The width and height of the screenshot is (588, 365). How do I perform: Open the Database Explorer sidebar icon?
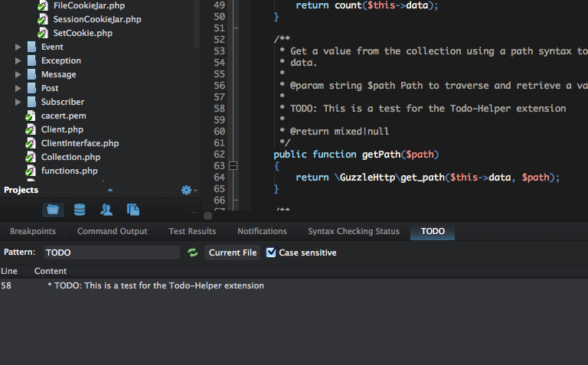pyautogui.click(x=80, y=209)
